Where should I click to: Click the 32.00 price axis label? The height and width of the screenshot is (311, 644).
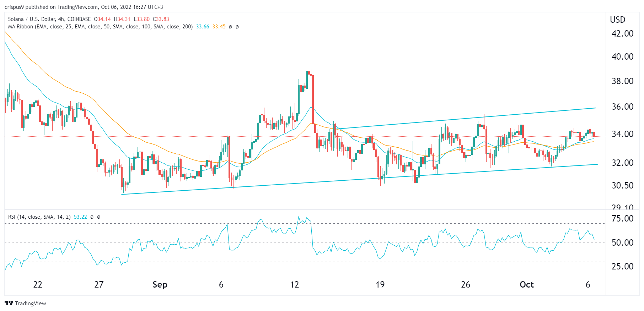[622, 163]
